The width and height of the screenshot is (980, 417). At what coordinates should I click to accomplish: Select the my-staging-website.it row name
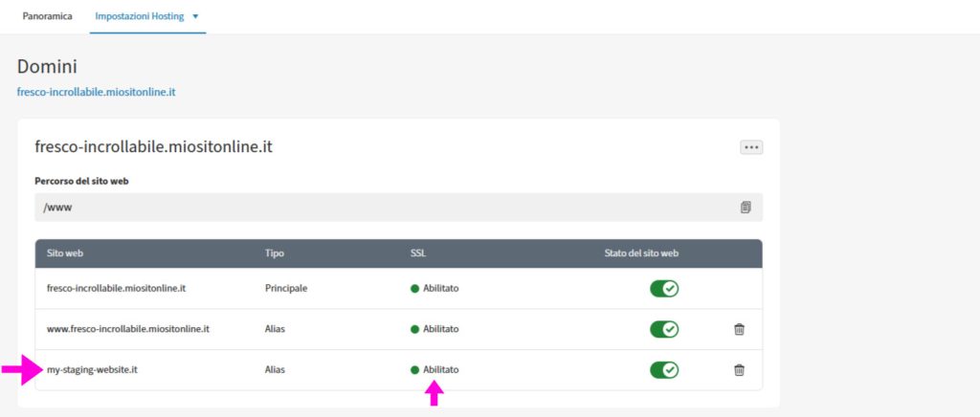click(92, 369)
